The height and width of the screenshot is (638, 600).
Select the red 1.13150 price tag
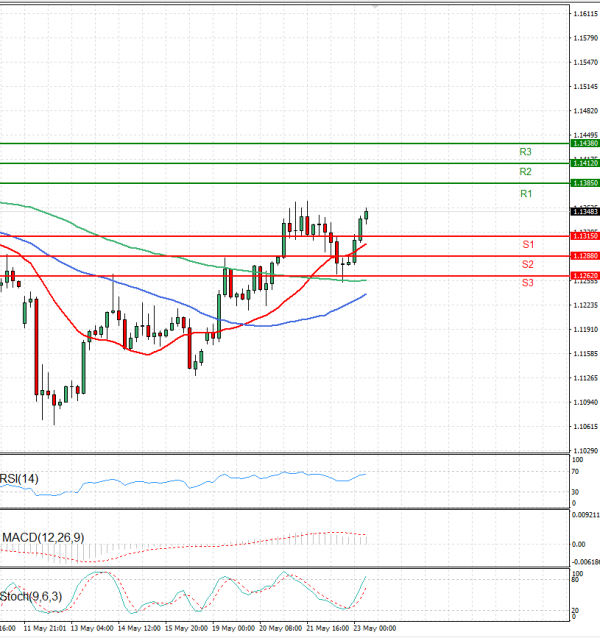pyautogui.click(x=584, y=236)
